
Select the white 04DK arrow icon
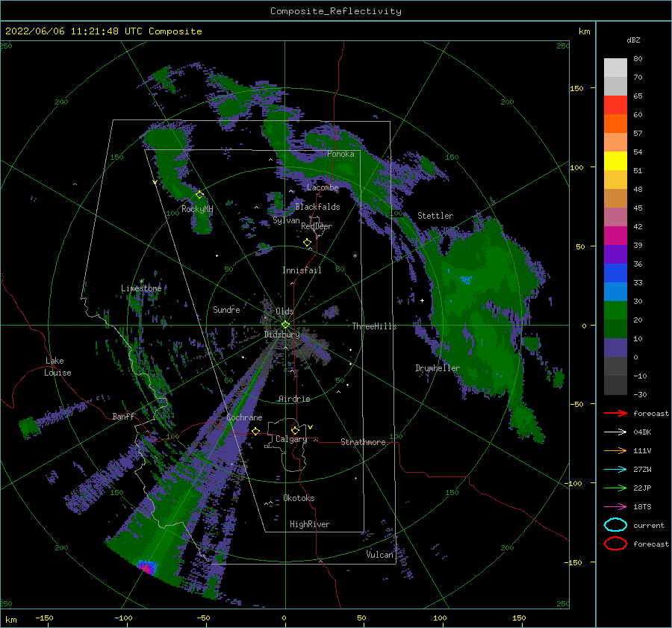pos(615,432)
